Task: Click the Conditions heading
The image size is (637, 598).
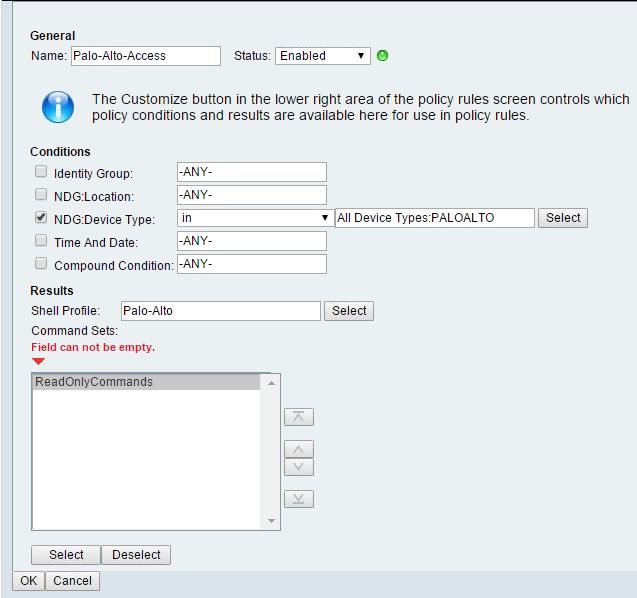Action: (x=60, y=152)
